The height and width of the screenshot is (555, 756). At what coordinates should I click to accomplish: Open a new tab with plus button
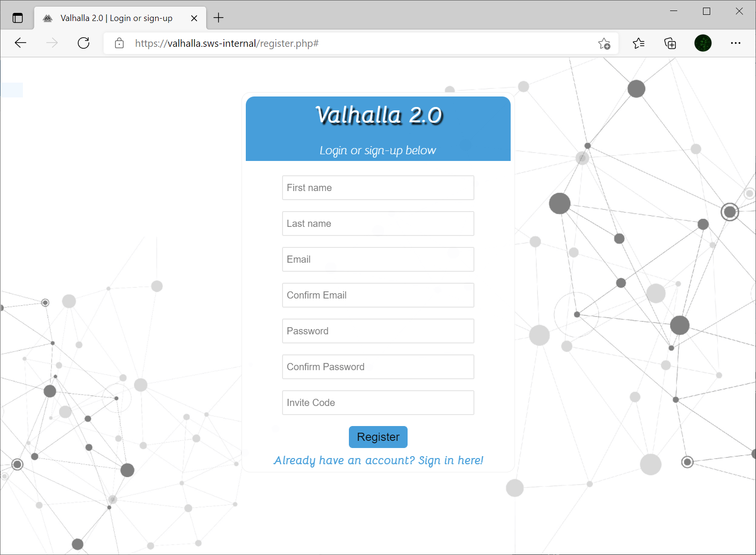(219, 18)
